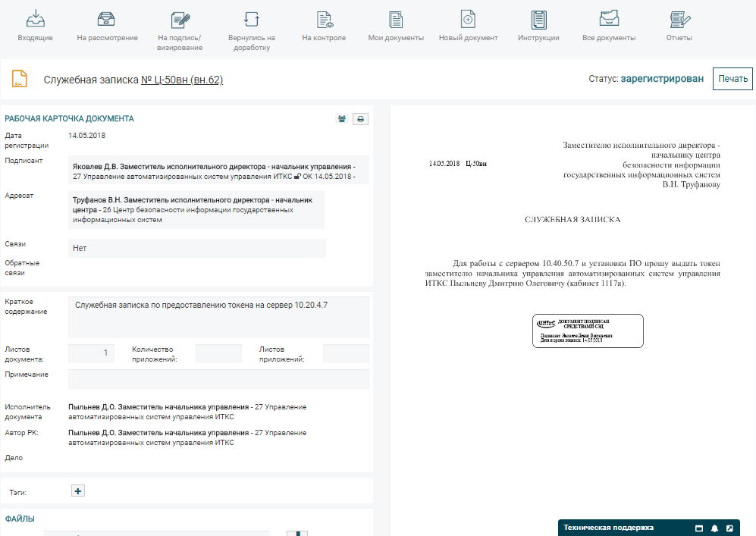Open the На контроле section
This screenshot has height=536, width=756.
[324, 27]
